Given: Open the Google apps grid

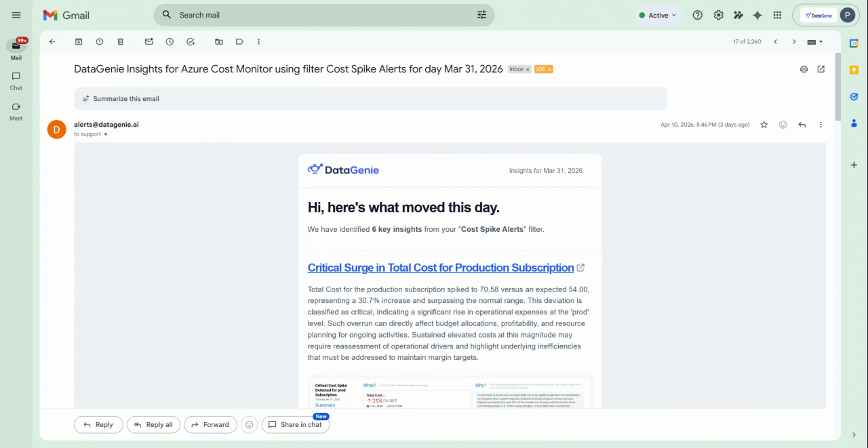Looking at the screenshot, I should [777, 15].
